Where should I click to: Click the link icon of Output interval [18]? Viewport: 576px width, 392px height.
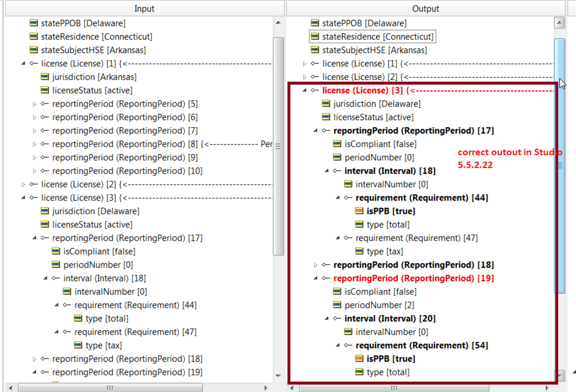point(337,171)
